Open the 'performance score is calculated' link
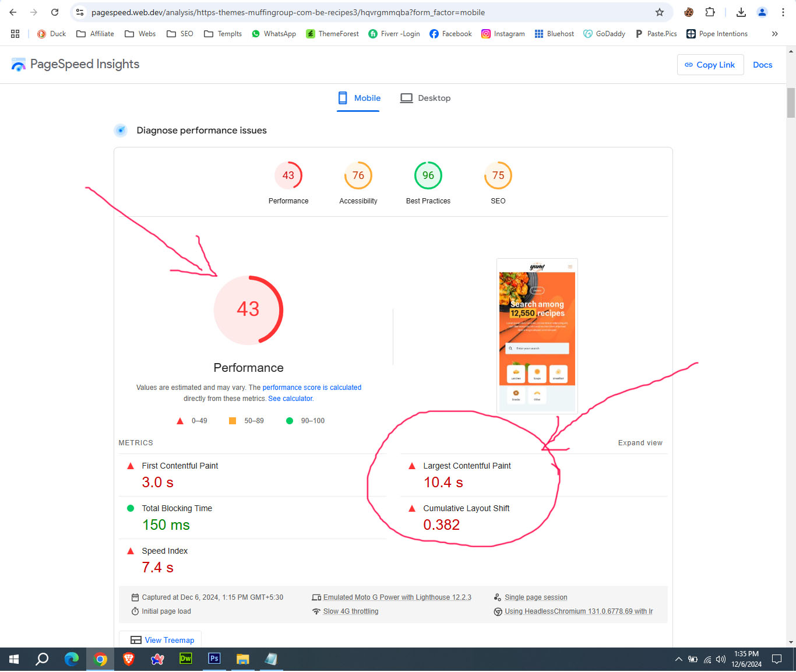This screenshot has width=796, height=672. click(x=312, y=388)
